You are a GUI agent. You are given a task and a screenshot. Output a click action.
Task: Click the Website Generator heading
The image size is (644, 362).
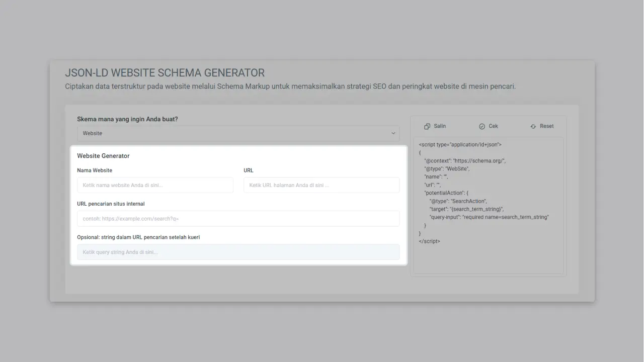[x=103, y=156]
